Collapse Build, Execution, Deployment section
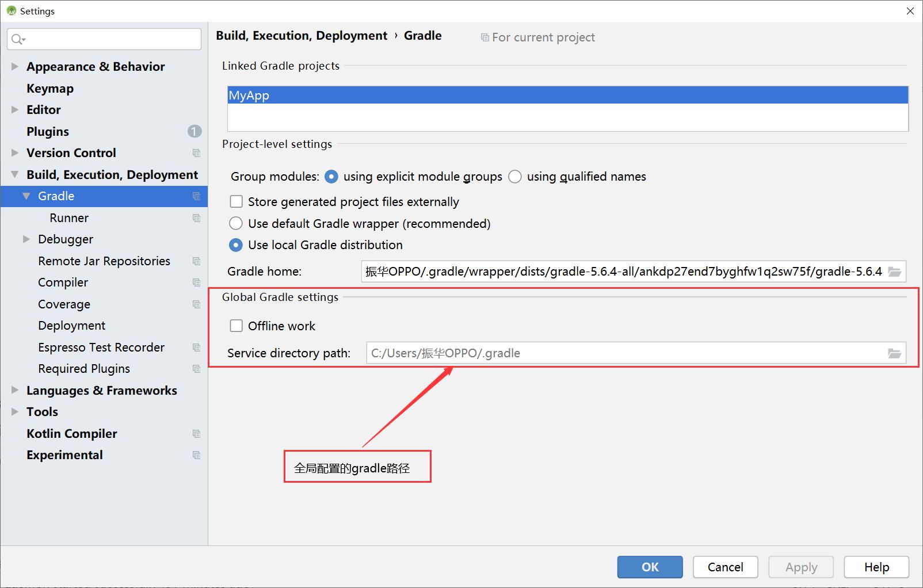 15,174
